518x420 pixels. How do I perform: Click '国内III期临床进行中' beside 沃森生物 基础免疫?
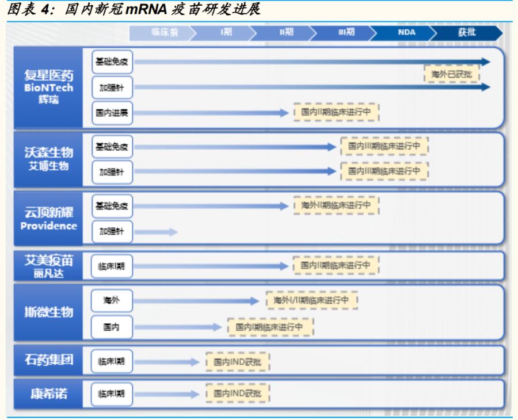pos(384,146)
